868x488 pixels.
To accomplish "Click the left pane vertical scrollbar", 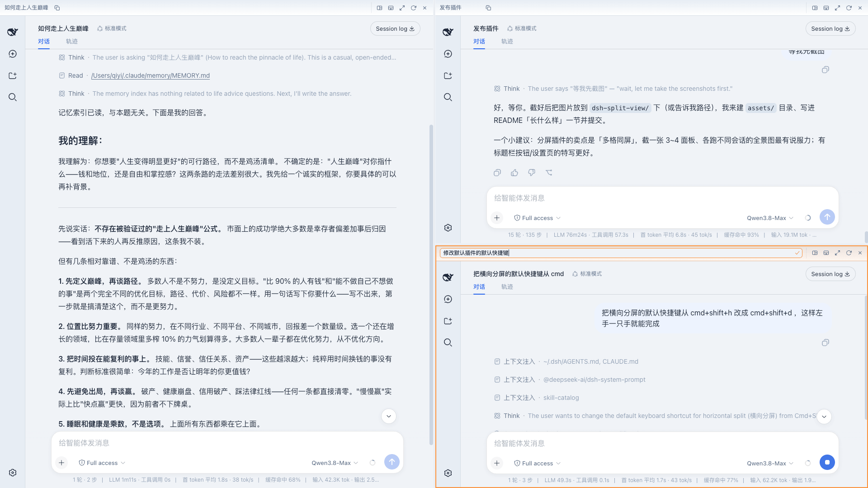I will (x=431, y=285).
